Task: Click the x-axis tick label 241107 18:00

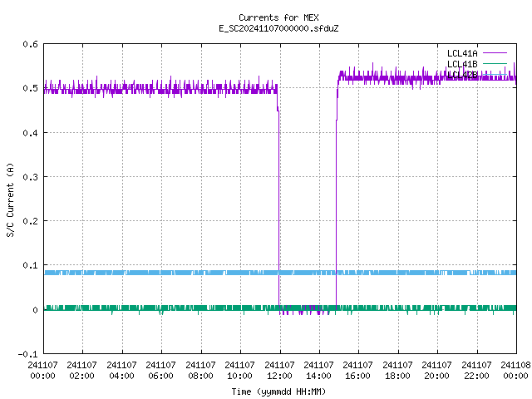Action: pyautogui.click(x=397, y=371)
